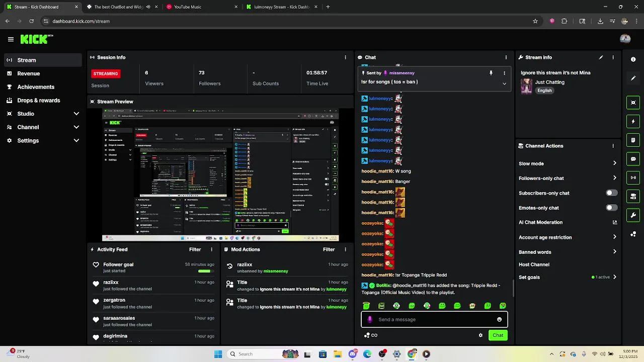Open the hamburger menu beside the Kick logo
This screenshot has width=644, height=362.
coord(11,39)
